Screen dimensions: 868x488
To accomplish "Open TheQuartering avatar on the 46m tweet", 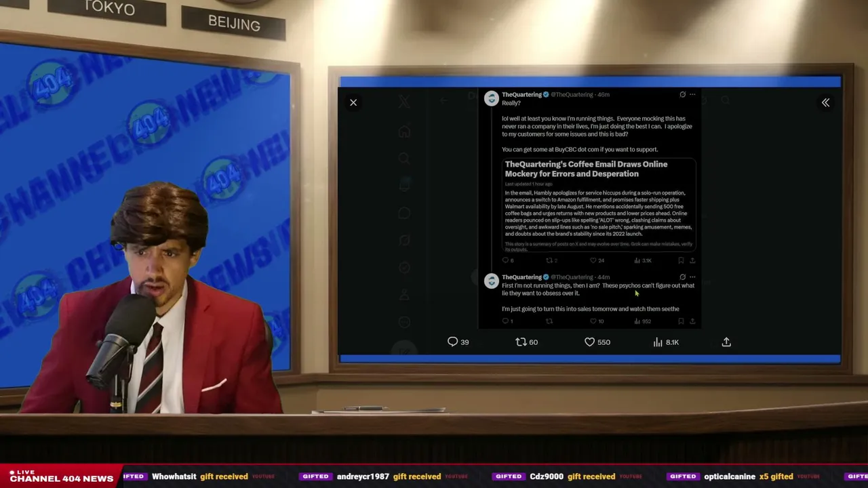I will coord(491,98).
